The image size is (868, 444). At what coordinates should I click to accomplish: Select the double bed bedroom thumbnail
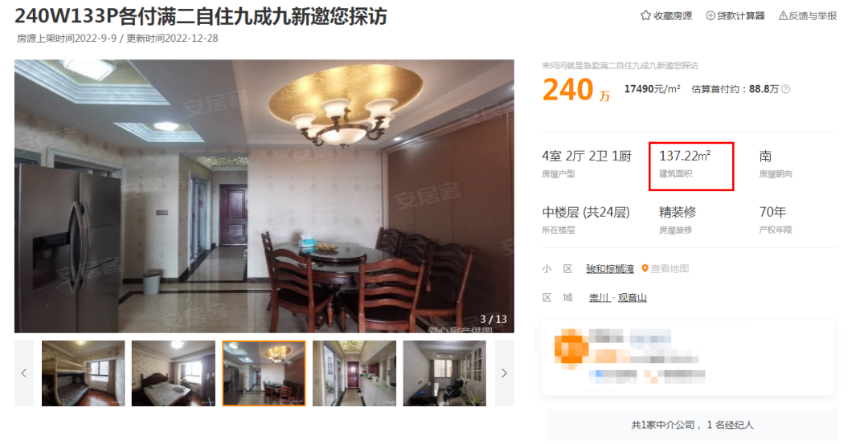(x=174, y=373)
